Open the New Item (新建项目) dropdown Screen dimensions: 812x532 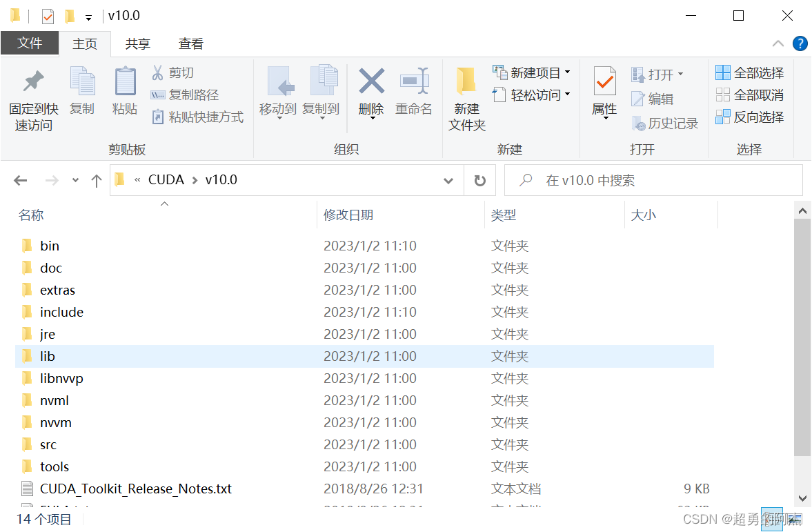[568, 72]
